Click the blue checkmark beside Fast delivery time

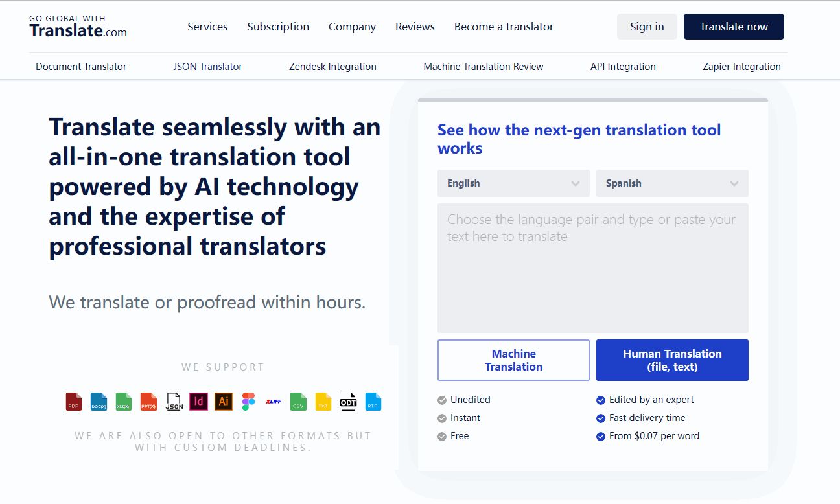point(601,418)
